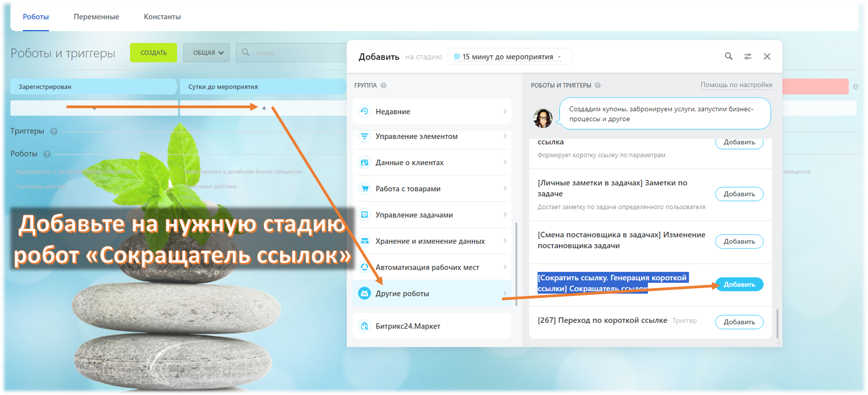Click the Управление задачами checkbox icon
The height and width of the screenshot is (395, 868).
tap(365, 215)
